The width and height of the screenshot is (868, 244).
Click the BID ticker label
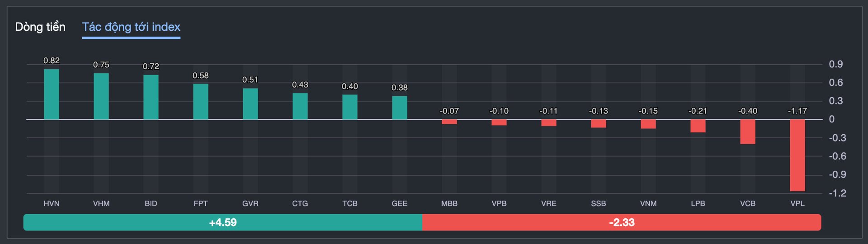point(151,203)
